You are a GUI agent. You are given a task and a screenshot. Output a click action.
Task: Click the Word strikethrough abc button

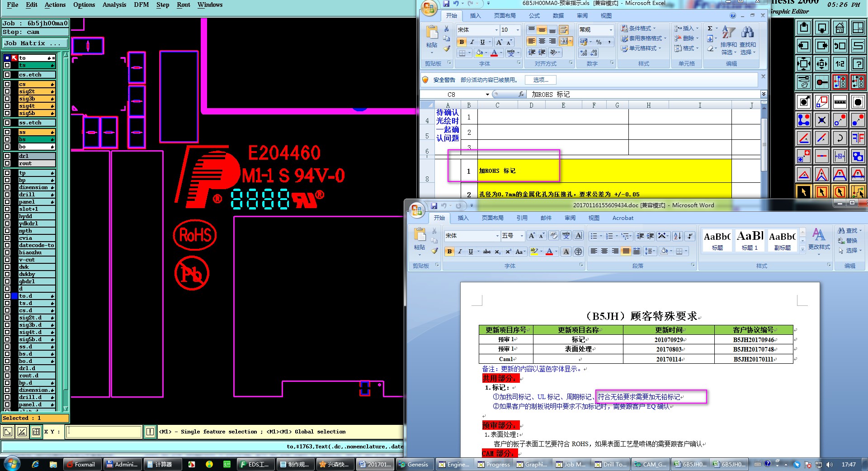pyautogui.click(x=486, y=252)
